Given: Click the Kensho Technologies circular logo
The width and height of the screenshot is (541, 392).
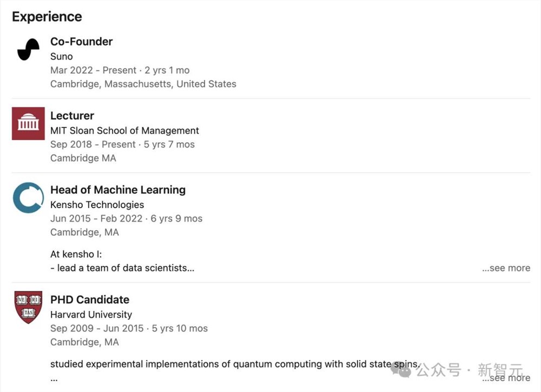Looking at the screenshot, I should [x=28, y=197].
